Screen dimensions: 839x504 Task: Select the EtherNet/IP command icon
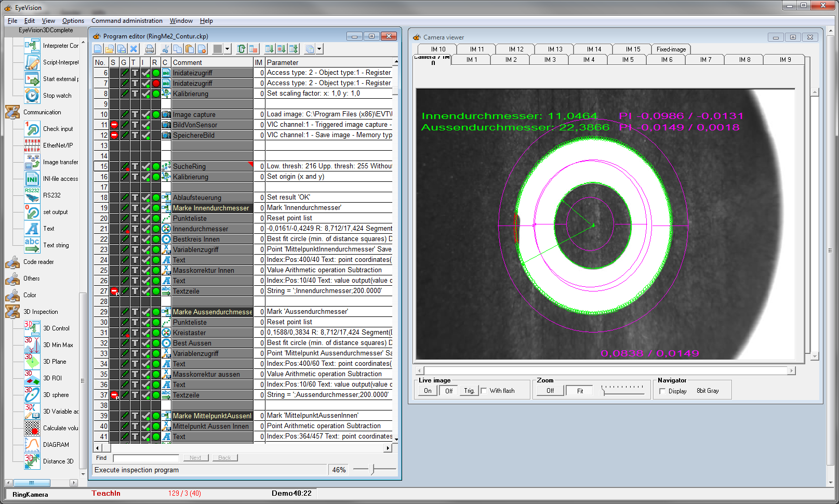pyautogui.click(x=32, y=145)
